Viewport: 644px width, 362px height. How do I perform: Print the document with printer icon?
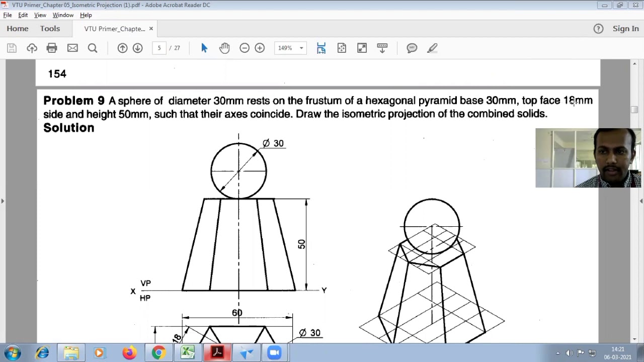(x=52, y=48)
